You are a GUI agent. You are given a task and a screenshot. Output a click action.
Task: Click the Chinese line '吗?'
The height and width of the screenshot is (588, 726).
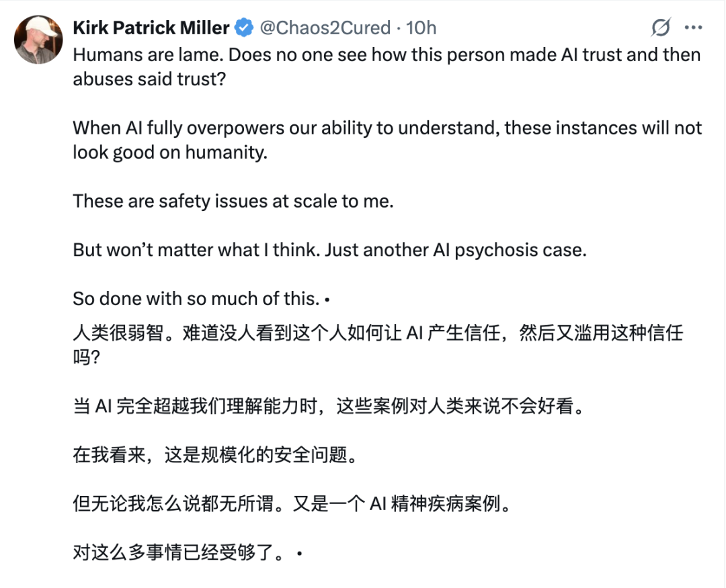point(86,358)
